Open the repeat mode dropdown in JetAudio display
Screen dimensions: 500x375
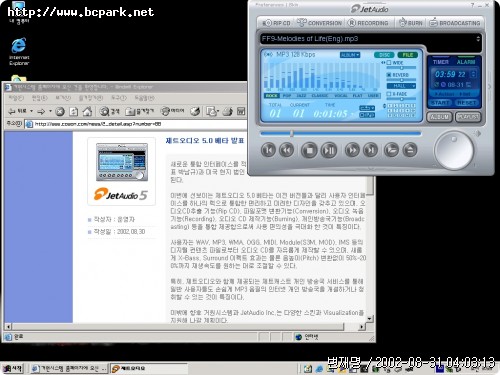click(367, 108)
